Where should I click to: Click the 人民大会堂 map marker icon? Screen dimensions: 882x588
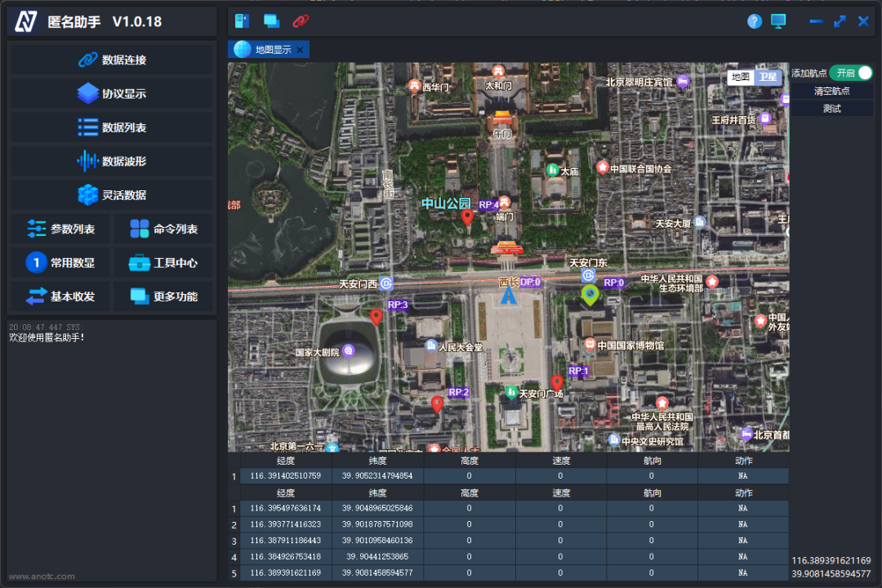pos(431,345)
